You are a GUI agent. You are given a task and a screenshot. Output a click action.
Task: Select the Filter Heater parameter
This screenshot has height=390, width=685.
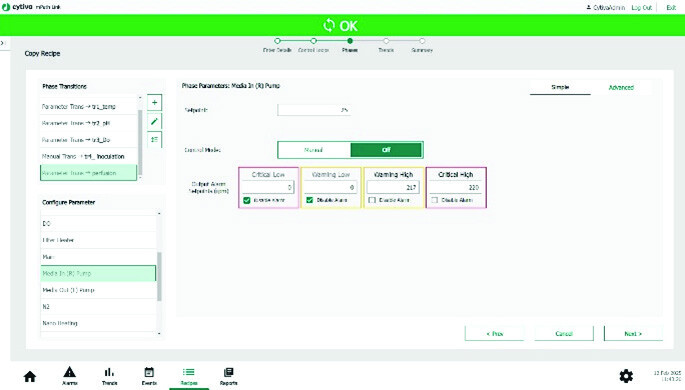tap(98, 240)
